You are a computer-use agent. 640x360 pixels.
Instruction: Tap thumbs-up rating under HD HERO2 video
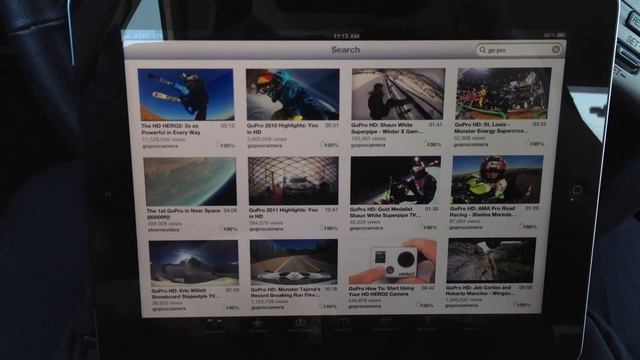(226, 145)
